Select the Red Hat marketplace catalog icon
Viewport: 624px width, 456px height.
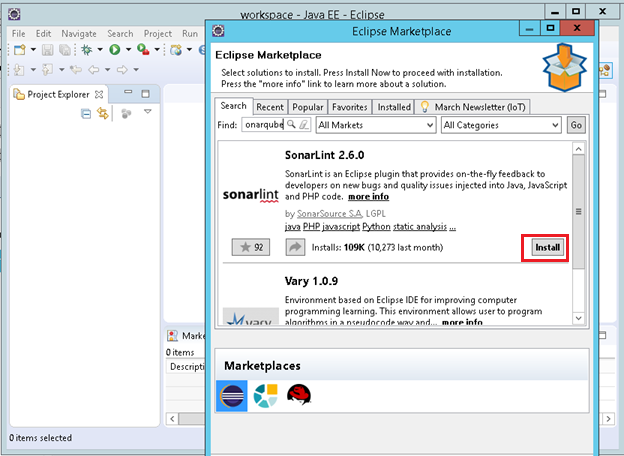[298, 396]
